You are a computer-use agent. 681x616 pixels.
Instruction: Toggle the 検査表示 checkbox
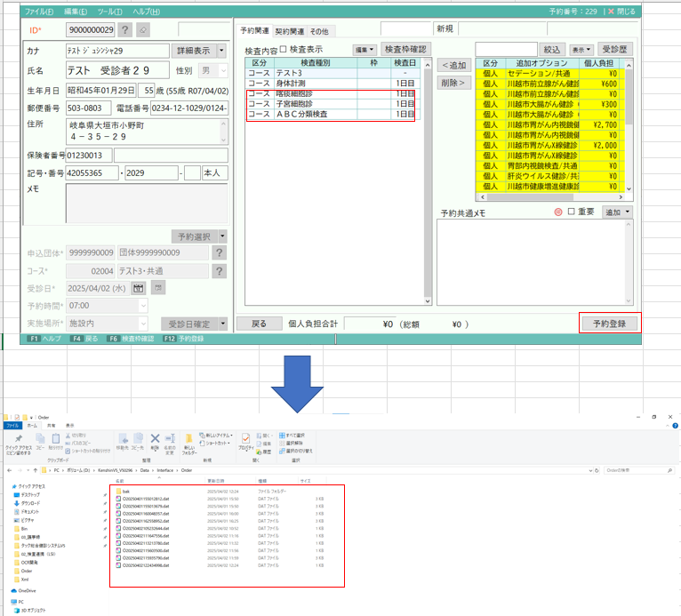[x=283, y=50]
